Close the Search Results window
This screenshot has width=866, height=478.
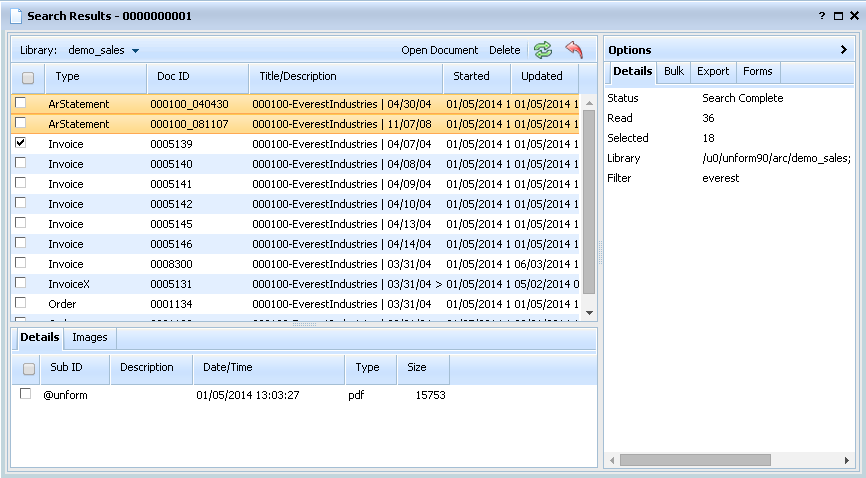coord(853,16)
